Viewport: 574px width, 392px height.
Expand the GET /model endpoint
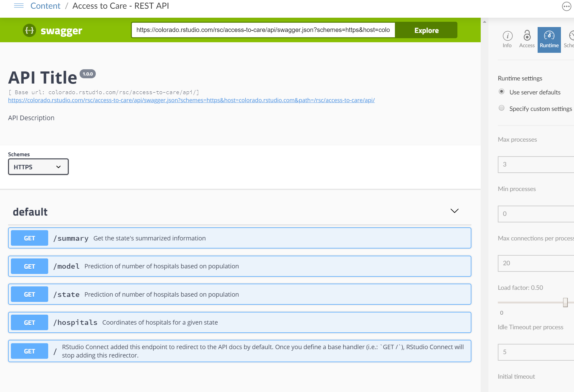[x=239, y=266]
